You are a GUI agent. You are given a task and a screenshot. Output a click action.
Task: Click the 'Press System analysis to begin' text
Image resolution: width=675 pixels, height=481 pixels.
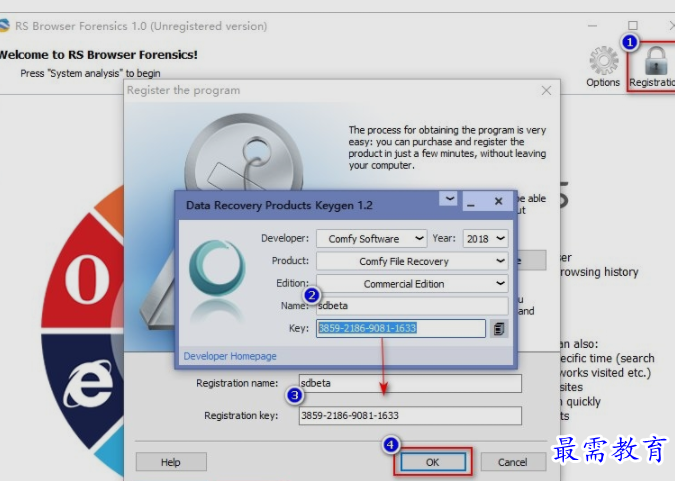[x=90, y=73]
